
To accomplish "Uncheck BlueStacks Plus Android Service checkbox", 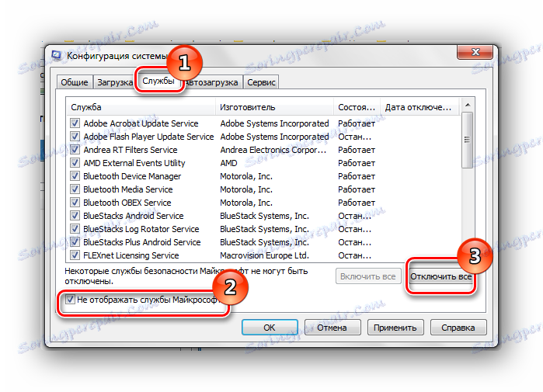I will pos(75,242).
